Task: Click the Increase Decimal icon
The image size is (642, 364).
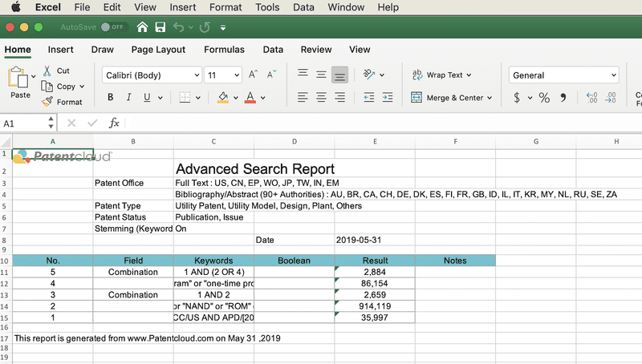Action: [591, 98]
